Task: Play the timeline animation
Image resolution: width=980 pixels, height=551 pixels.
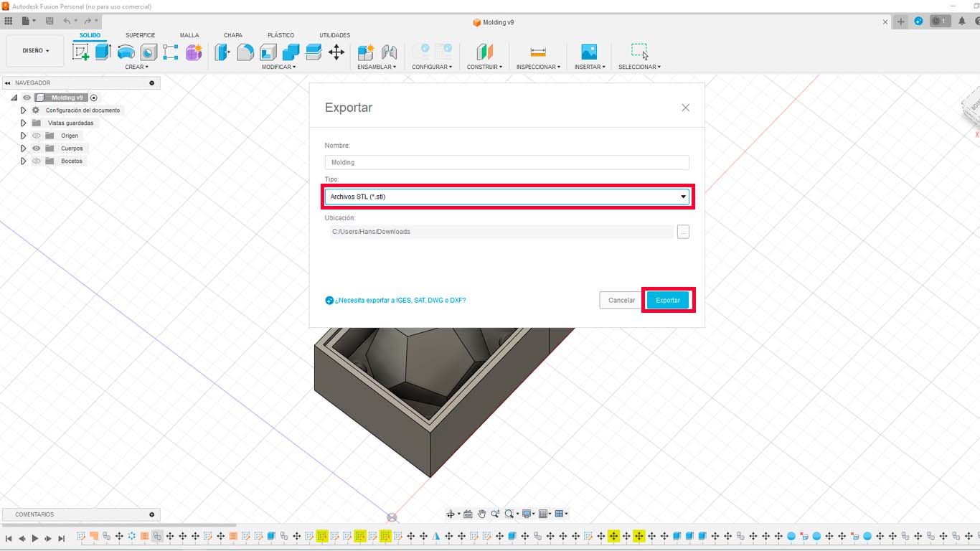Action: coord(34,538)
